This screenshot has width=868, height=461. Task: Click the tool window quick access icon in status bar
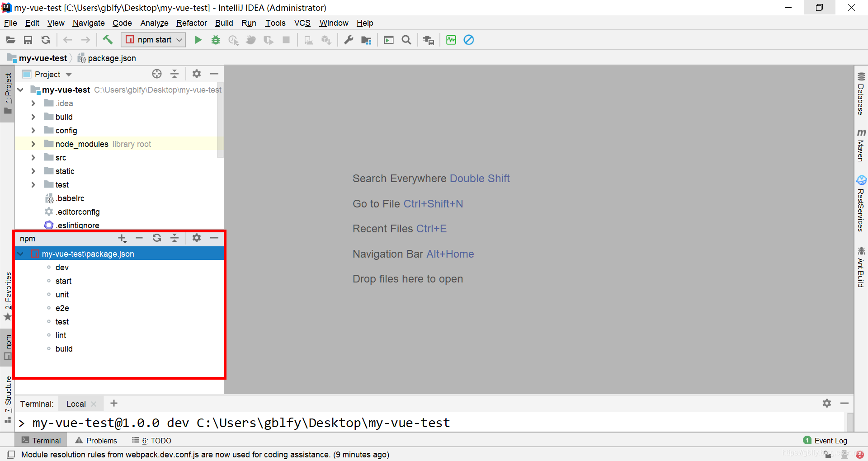click(11, 455)
